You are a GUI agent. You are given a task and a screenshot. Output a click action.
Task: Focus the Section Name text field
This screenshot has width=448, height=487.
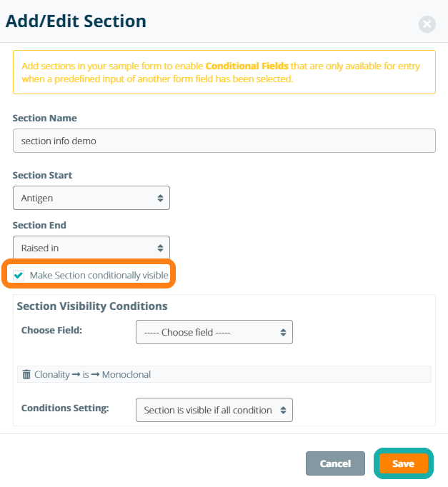(224, 141)
